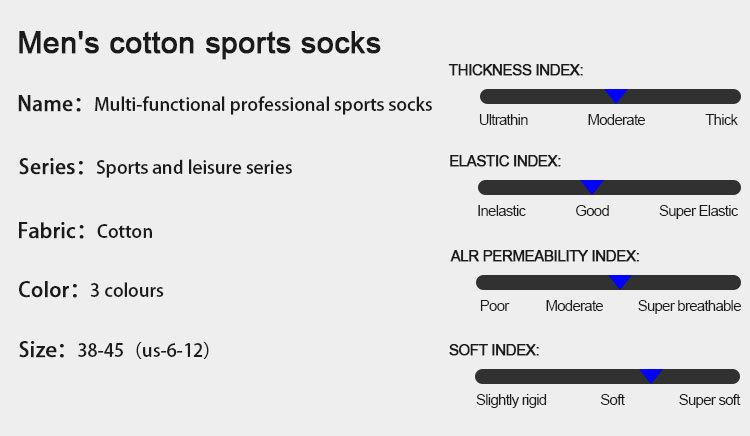Click the Men's cotton sports socks heading

(x=200, y=45)
